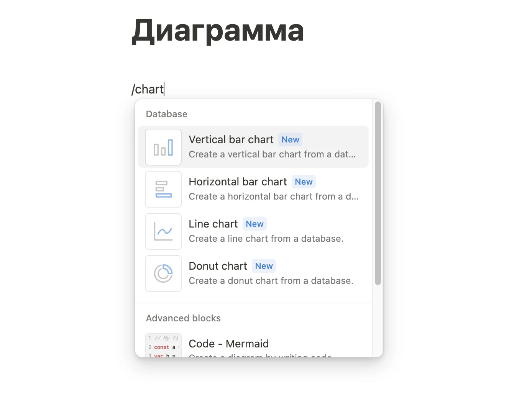This screenshot has height=393, width=532.
Task: Click the Database section heading
Action: (167, 114)
